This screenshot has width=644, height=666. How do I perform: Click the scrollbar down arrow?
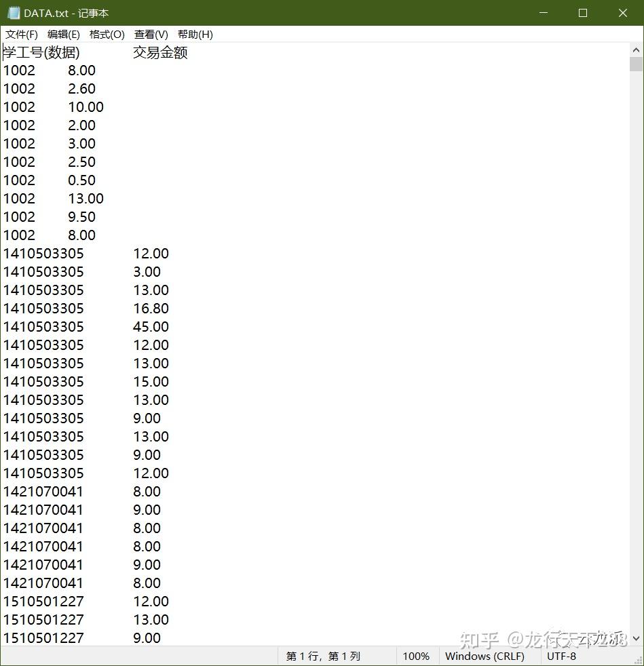coord(635,638)
